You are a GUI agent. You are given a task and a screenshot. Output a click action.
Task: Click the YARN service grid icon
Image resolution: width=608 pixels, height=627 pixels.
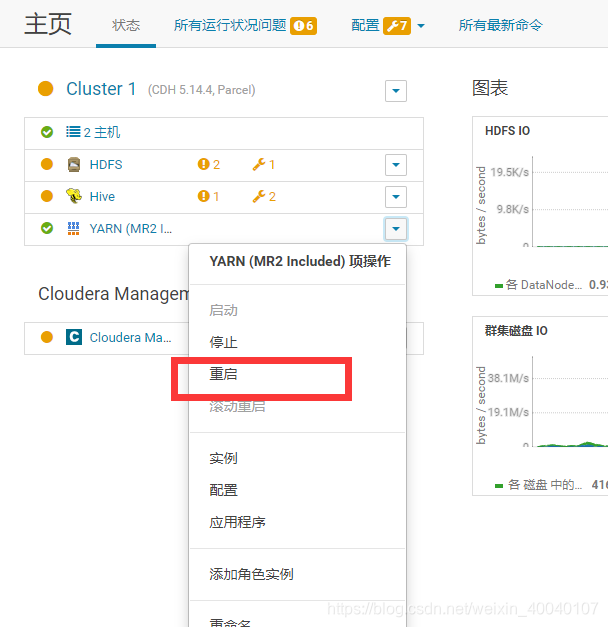tap(73, 228)
